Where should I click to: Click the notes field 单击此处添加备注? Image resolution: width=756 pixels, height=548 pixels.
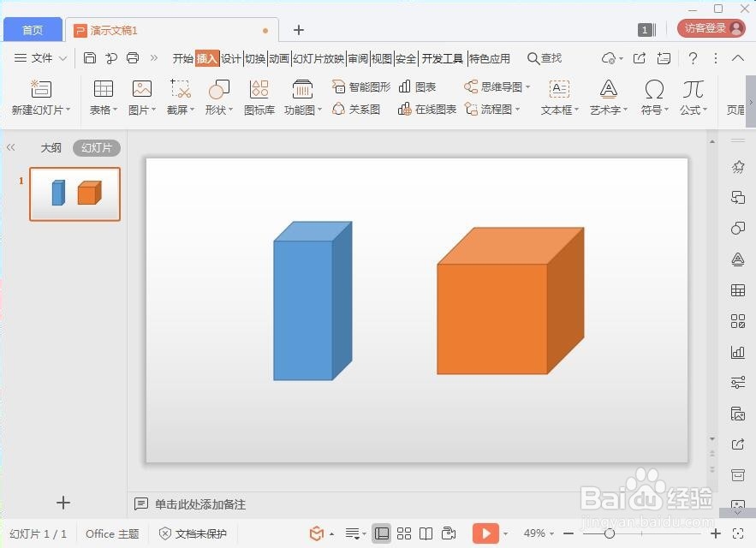click(200, 504)
